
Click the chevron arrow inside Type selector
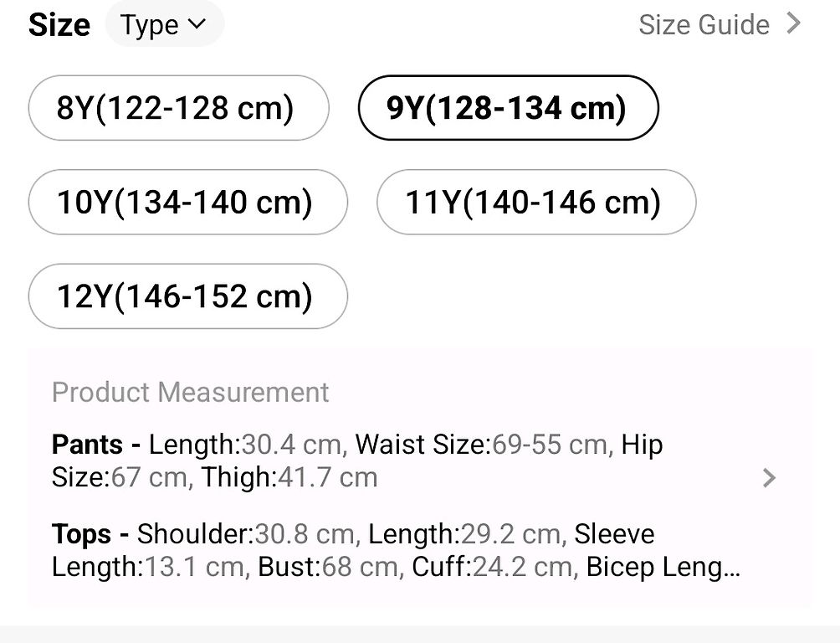click(x=197, y=24)
